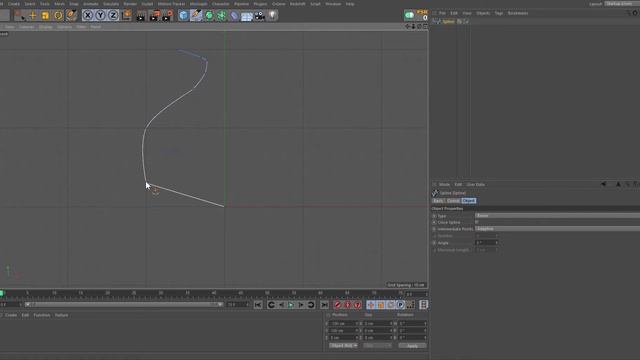Open the Object (Rel) coordinate dropdown
This screenshot has width=640, height=360.
[x=343, y=346]
